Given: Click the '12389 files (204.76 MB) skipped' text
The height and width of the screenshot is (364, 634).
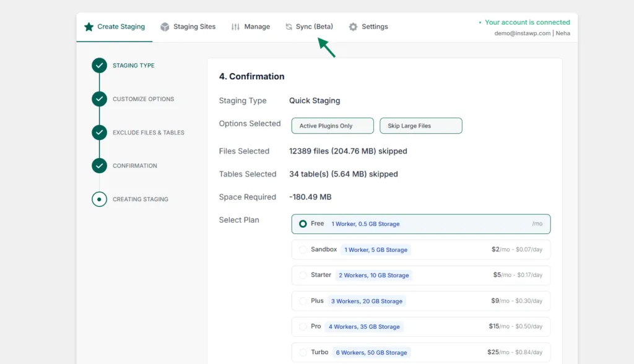Looking at the screenshot, I should point(348,151).
